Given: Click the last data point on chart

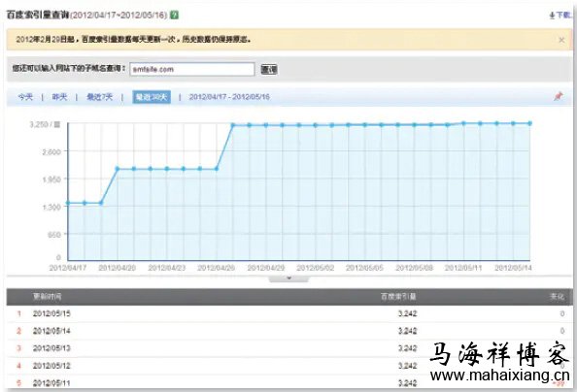Looking at the screenshot, I should [x=530, y=123].
